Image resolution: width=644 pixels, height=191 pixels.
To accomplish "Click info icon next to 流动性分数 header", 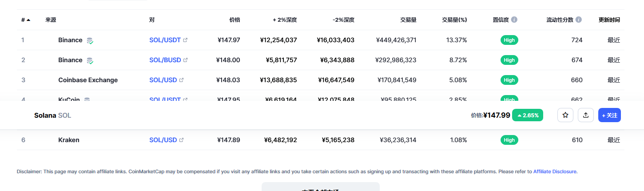I will coord(579,20).
